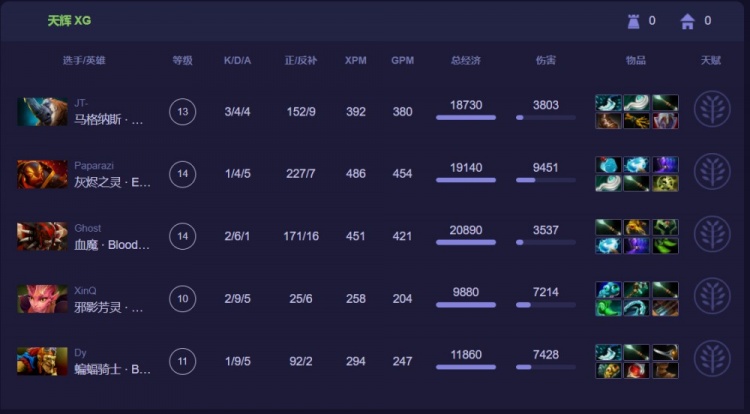The image size is (750, 414).
Task: Click Ghost's Bloodseeker hero portrait
Action: tap(42, 236)
